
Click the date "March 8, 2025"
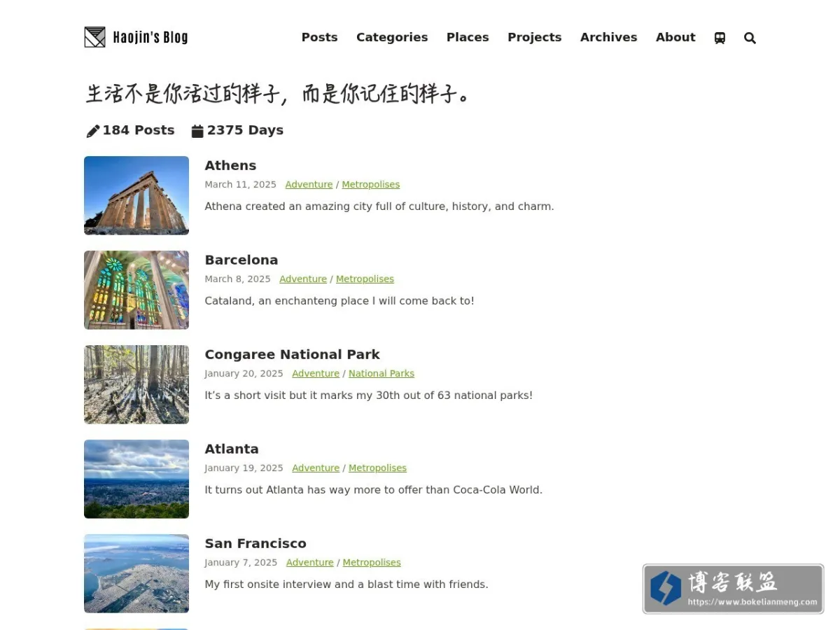(x=237, y=279)
